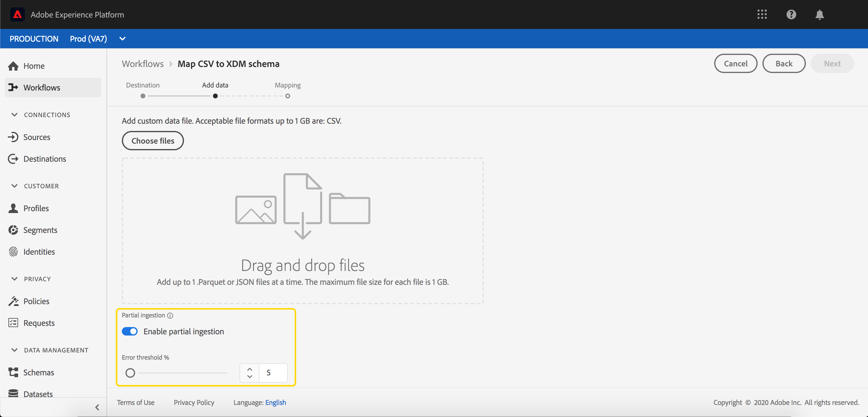The image size is (868, 417).
Task: Expand the Prod (VA7) sandbox dropdown
Action: [122, 39]
